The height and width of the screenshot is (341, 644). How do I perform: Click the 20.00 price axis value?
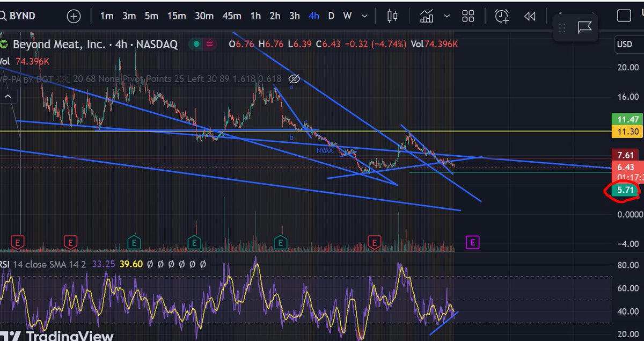(627, 67)
